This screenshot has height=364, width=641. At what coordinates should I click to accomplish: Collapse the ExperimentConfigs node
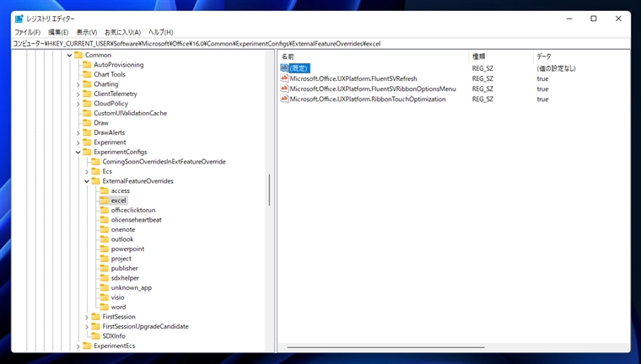tap(78, 153)
